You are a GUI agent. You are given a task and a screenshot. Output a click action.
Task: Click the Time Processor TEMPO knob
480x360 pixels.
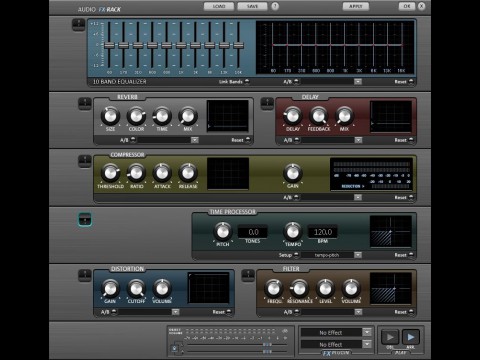[x=293, y=231]
